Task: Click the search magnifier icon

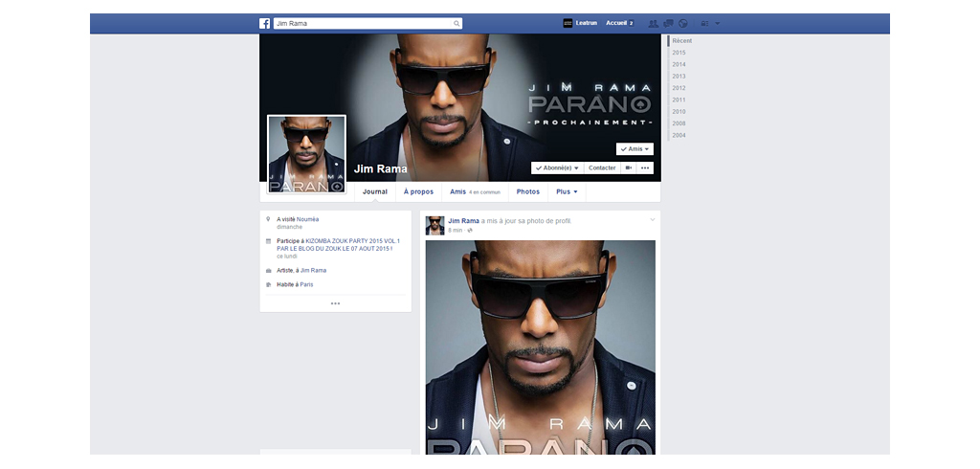Action: [457, 23]
